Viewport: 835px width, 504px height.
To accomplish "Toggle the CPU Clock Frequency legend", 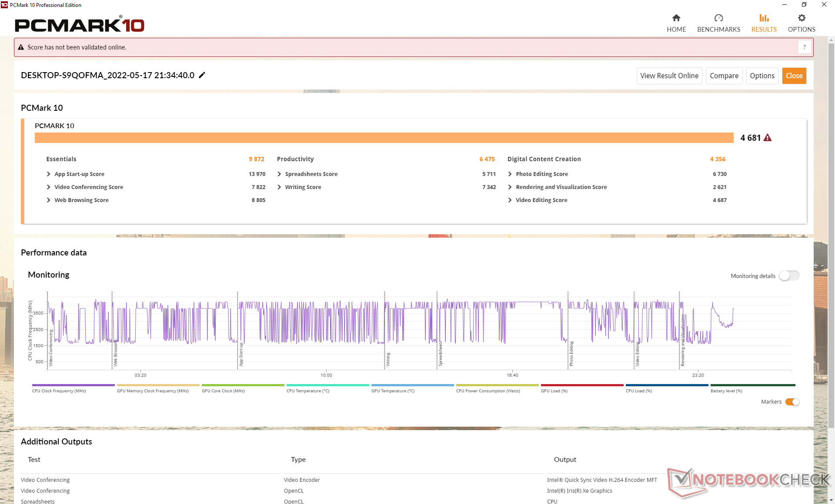I will (x=73, y=385).
